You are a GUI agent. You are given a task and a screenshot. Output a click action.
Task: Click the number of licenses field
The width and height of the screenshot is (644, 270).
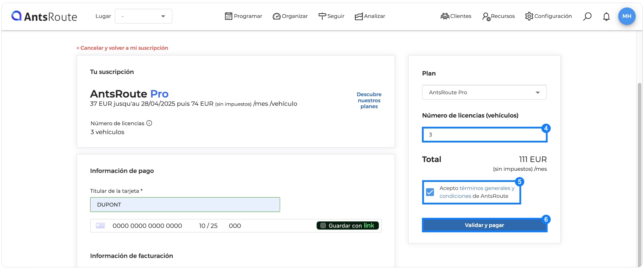484,135
